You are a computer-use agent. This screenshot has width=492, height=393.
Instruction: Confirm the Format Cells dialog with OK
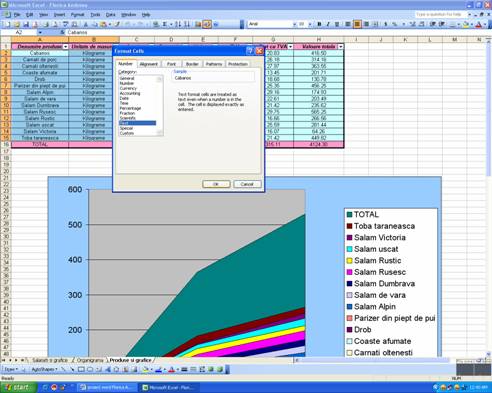[216, 184]
